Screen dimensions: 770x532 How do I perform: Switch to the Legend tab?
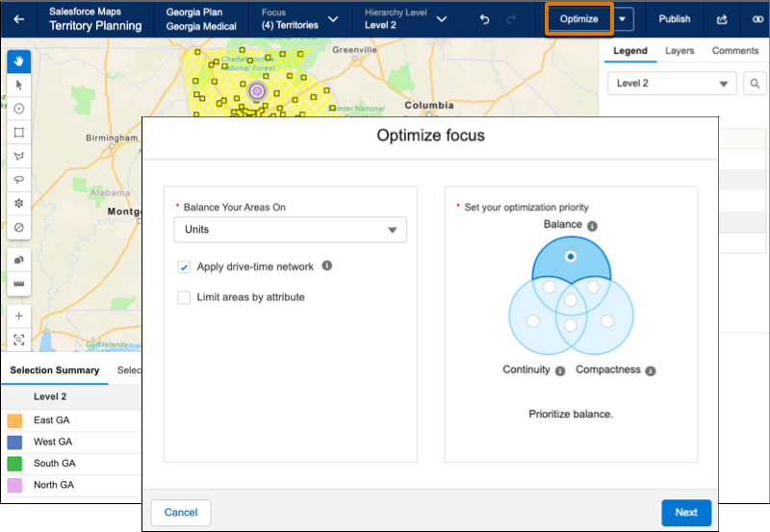tap(630, 51)
